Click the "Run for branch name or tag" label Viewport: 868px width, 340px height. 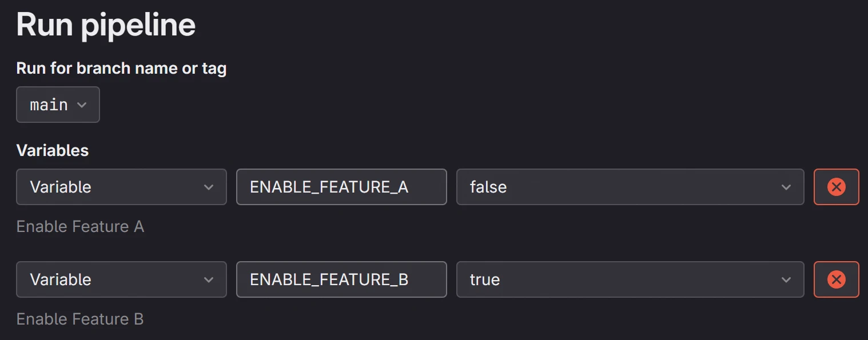coord(121,69)
